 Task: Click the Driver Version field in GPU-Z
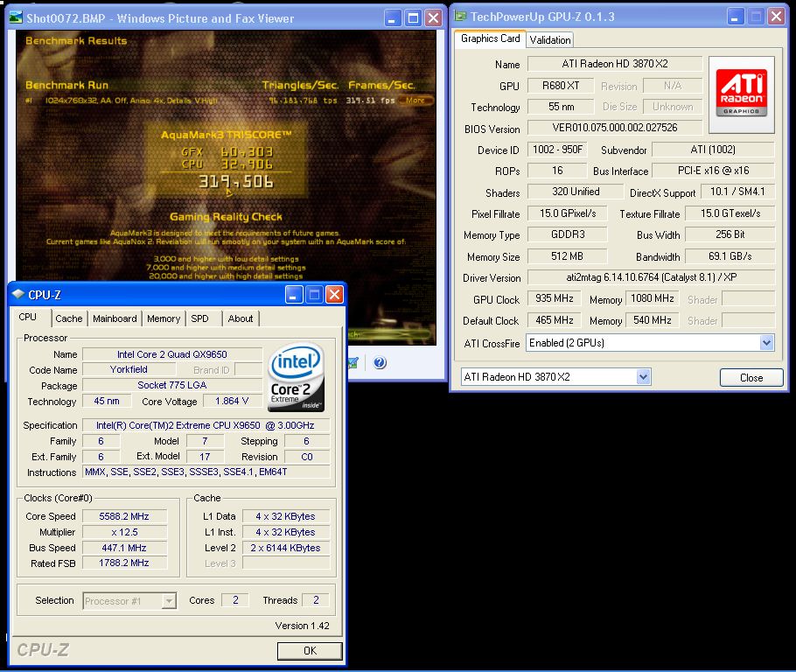652,277
